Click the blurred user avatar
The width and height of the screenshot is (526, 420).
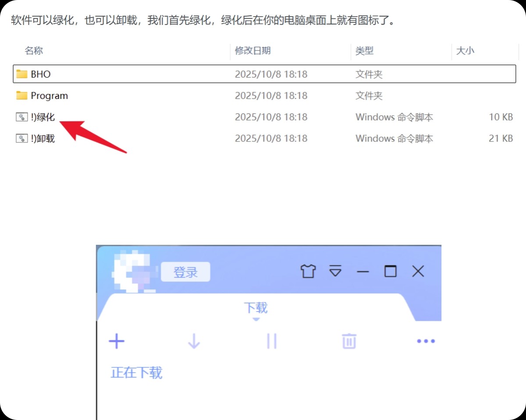(132, 271)
